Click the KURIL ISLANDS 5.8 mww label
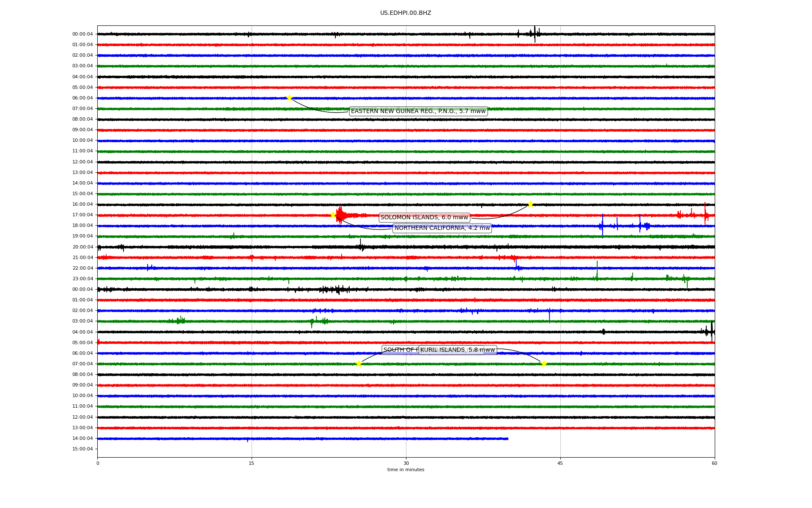This screenshot has height=508, width=812. point(458,350)
